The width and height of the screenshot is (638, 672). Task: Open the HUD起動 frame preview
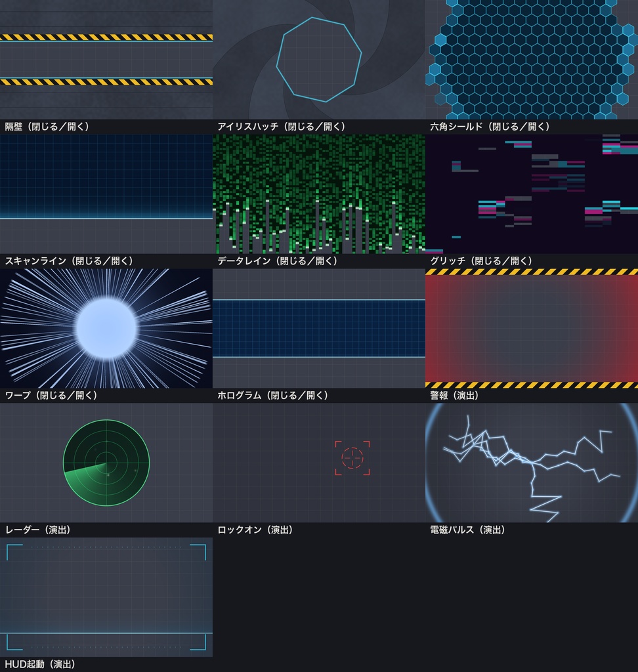coord(106,597)
